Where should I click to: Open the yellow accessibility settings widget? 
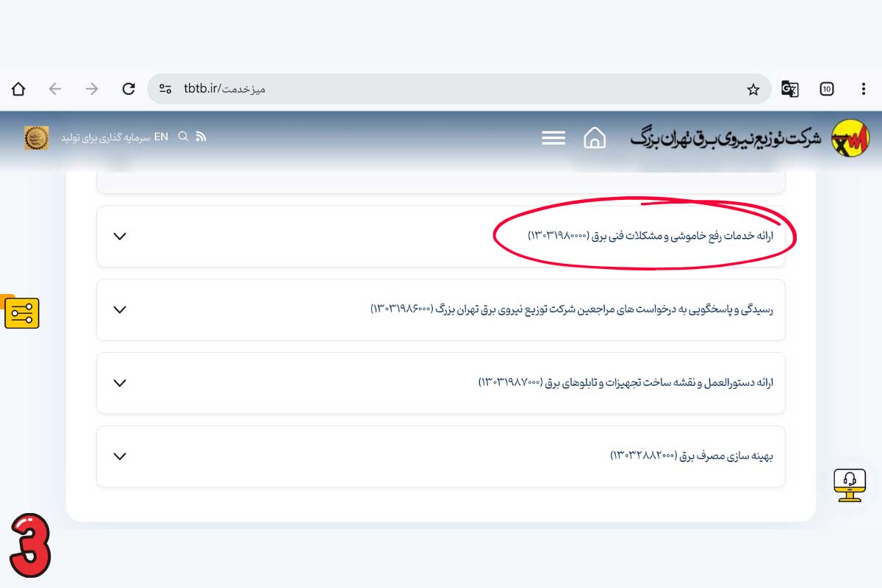click(22, 314)
